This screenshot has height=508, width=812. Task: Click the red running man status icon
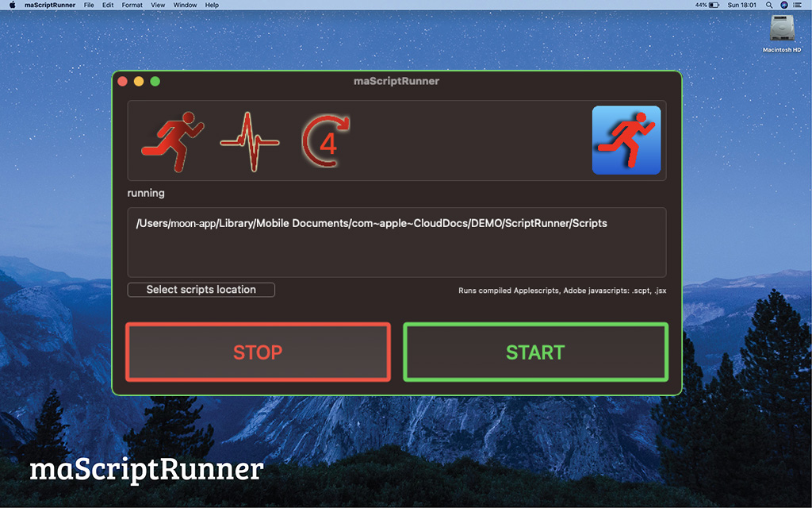pos(172,142)
